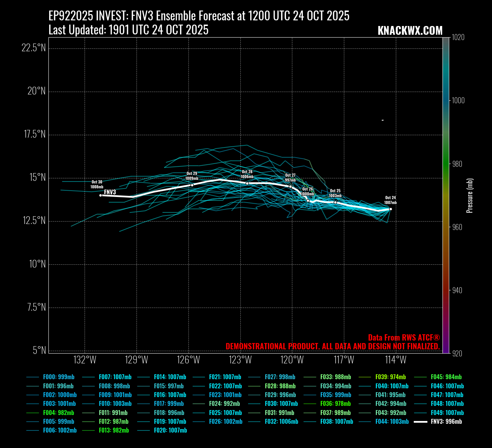
Task: Click the Oct 24 1007mb track marker
Action: [391, 209]
